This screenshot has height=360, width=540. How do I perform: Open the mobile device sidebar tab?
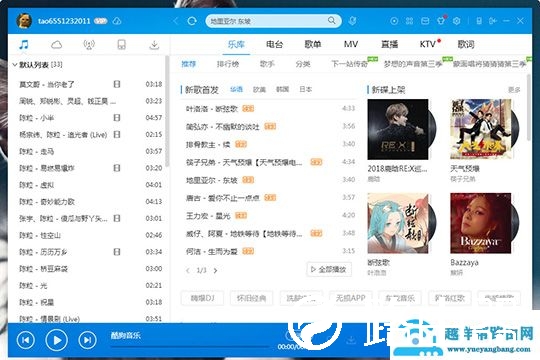pos(122,44)
